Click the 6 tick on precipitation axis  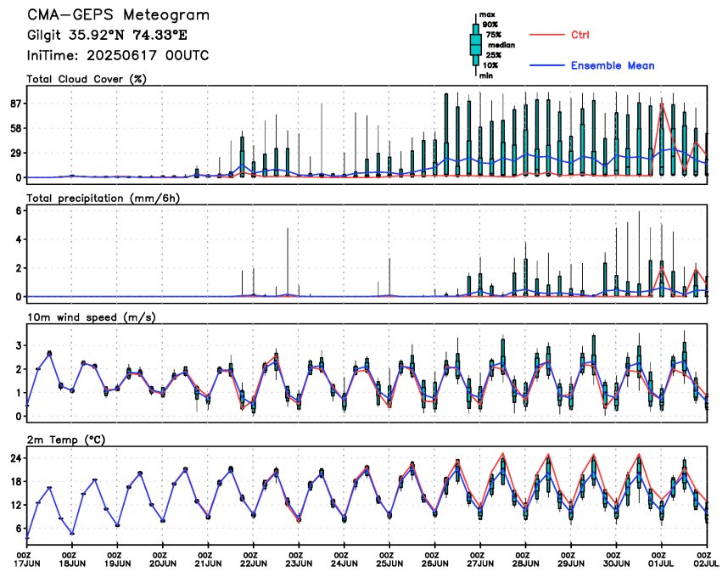pyautogui.click(x=18, y=210)
